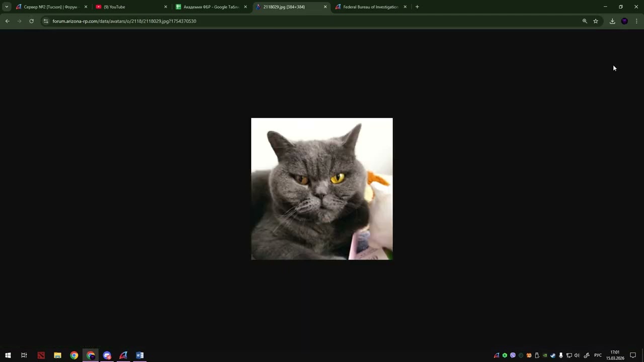Open the Chrome profile avatar
Image resolution: width=644 pixels, height=362 pixels.
(x=624, y=21)
